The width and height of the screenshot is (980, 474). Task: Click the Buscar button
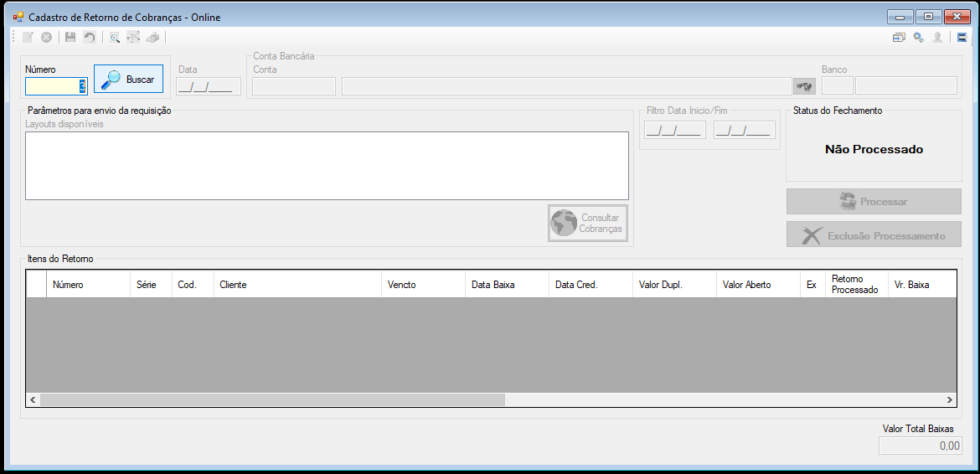(128, 80)
